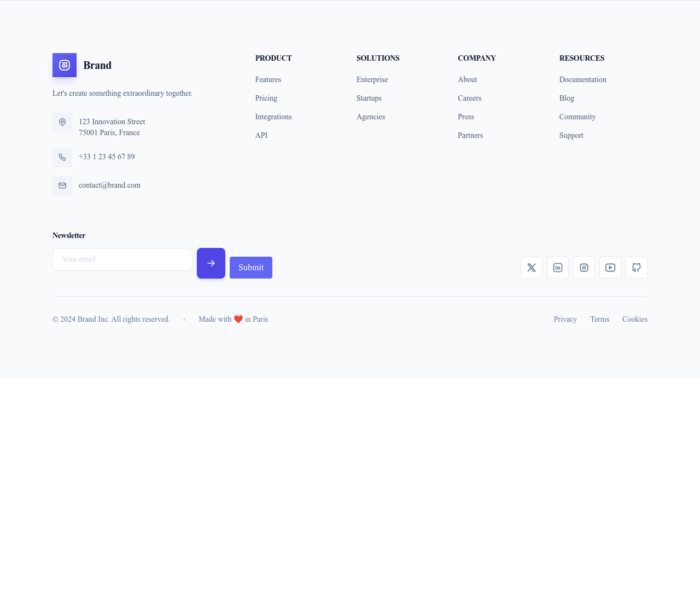Open the Agencies link
700x591 pixels.
371,117
